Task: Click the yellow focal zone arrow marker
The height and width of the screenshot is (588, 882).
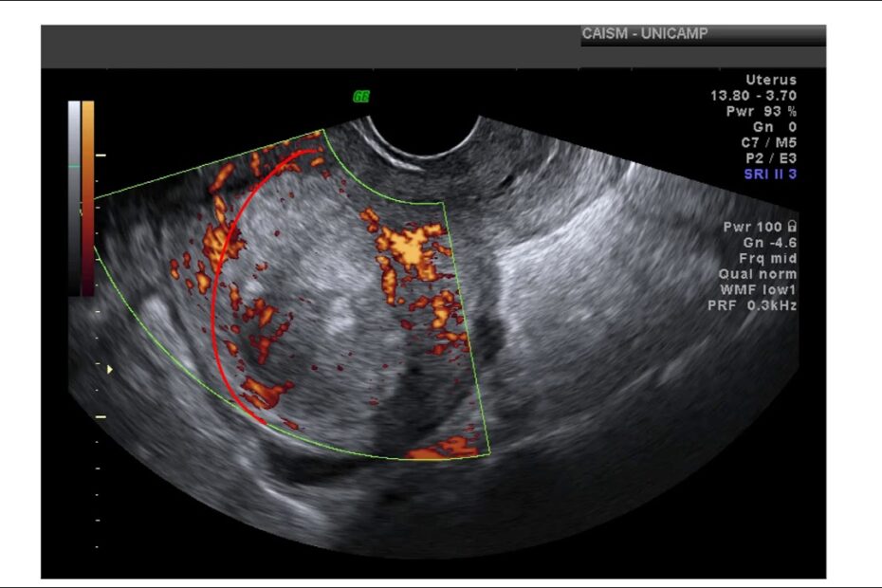Action: point(109,369)
